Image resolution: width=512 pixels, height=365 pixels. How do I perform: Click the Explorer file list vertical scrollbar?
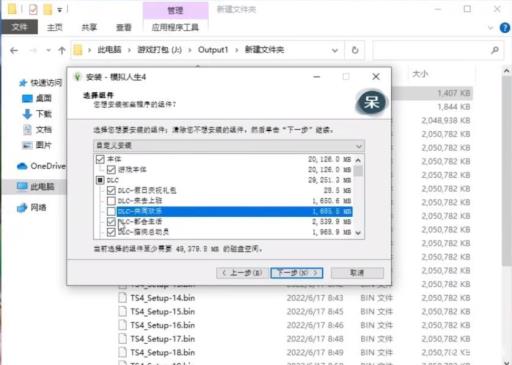click(x=507, y=170)
